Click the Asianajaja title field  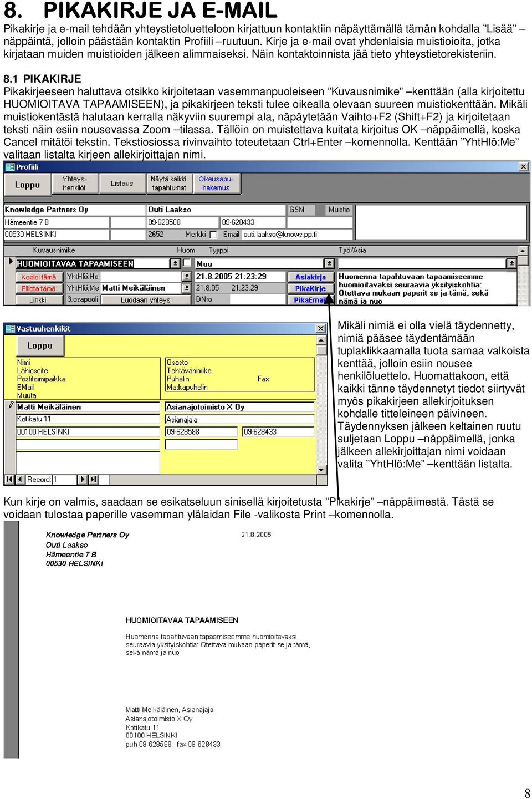point(239,419)
